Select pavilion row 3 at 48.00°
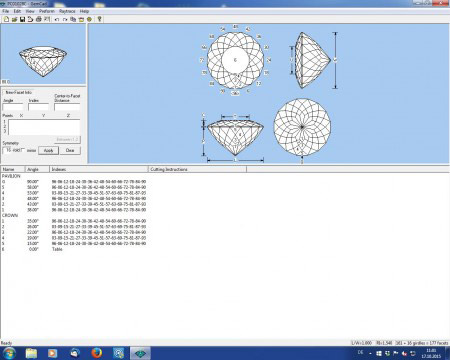 tap(74, 199)
